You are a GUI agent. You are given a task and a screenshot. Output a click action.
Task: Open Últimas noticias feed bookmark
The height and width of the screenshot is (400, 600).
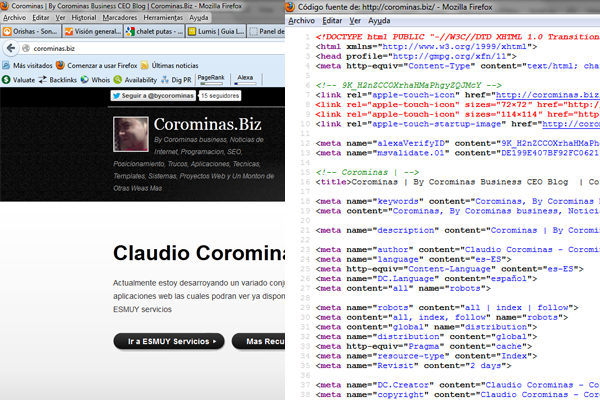pyautogui.click(x=170, y=65)
